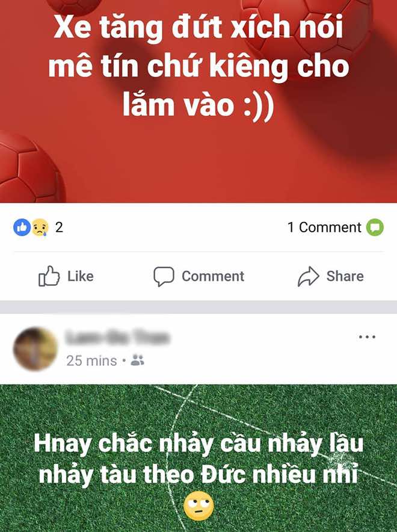Screen dimensions: 397x532
Task: Tap the speech bubble Comment icon
Action: [164, 276]
